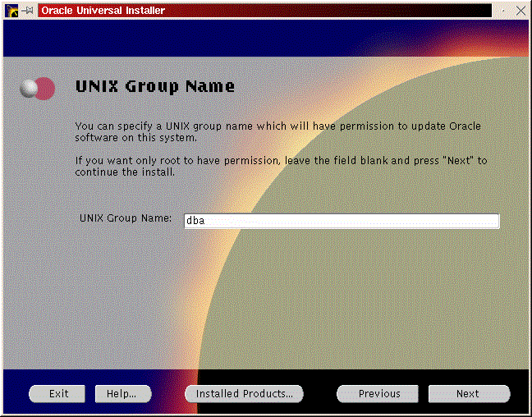532x417 pixels.
Task: Click the 'UNIX Group Name:' field label
Action: [126, 219]
